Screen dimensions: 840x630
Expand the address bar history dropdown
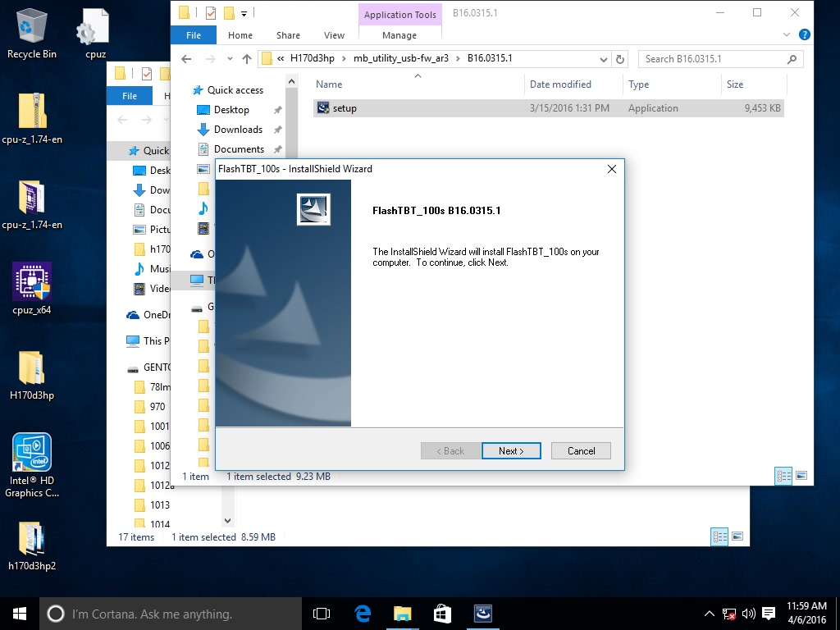pyautogui.click(x=604, y=59)
